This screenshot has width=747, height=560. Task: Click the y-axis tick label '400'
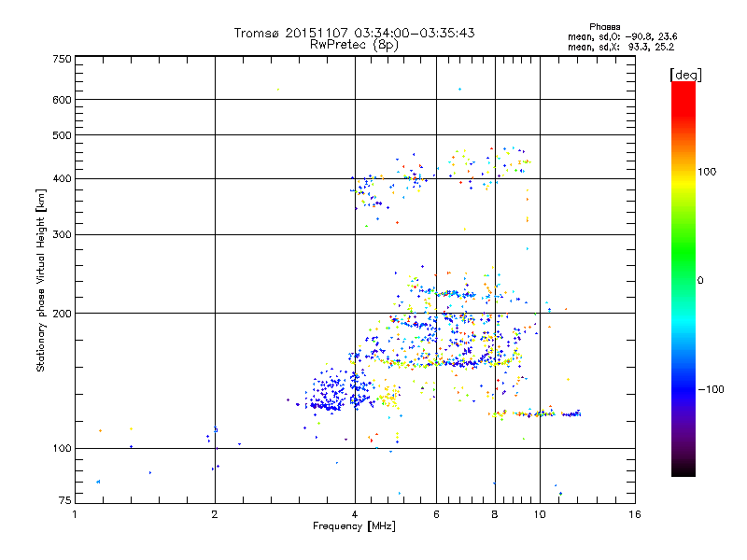pos(63,179)
